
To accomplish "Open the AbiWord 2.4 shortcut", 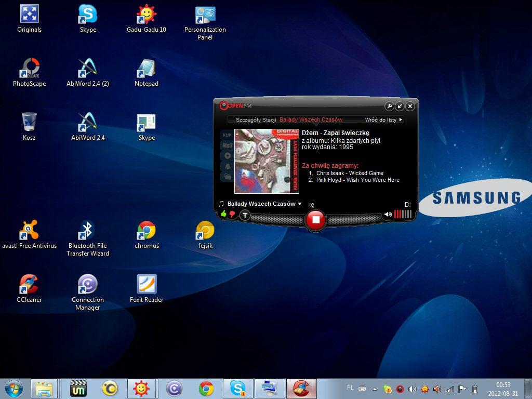I will point(88,126).
